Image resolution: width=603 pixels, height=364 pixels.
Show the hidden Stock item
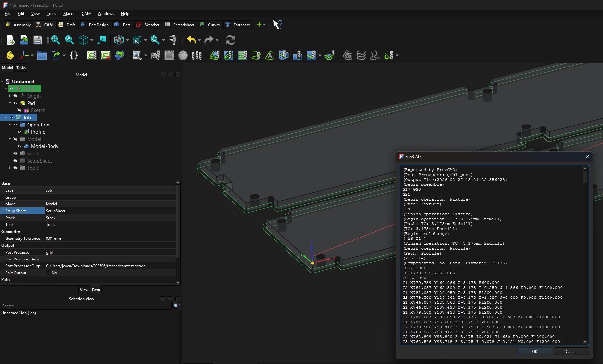tap(15, 154)
